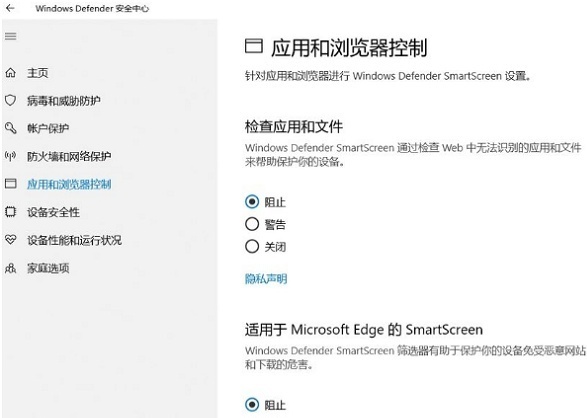This screenshot has width=587, height=418.
Task: Click the 应用和浏览器控制 page title
Action: [x=349, y=48]
